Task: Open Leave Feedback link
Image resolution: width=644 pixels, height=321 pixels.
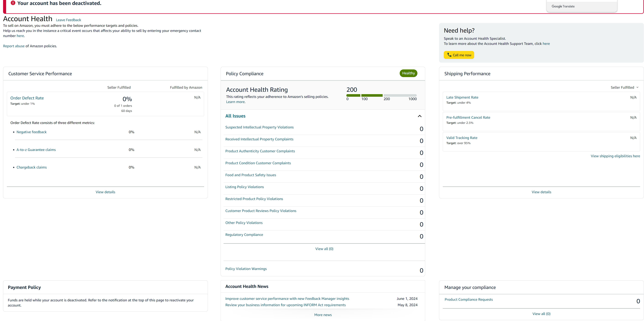Action: (x=68, y=20)
